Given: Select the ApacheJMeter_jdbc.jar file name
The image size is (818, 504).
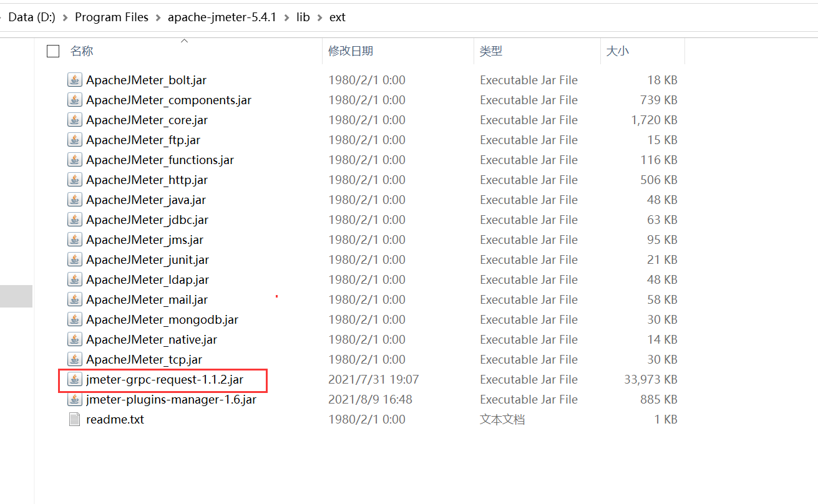Looking at the screenshot, I should (147, 220).
